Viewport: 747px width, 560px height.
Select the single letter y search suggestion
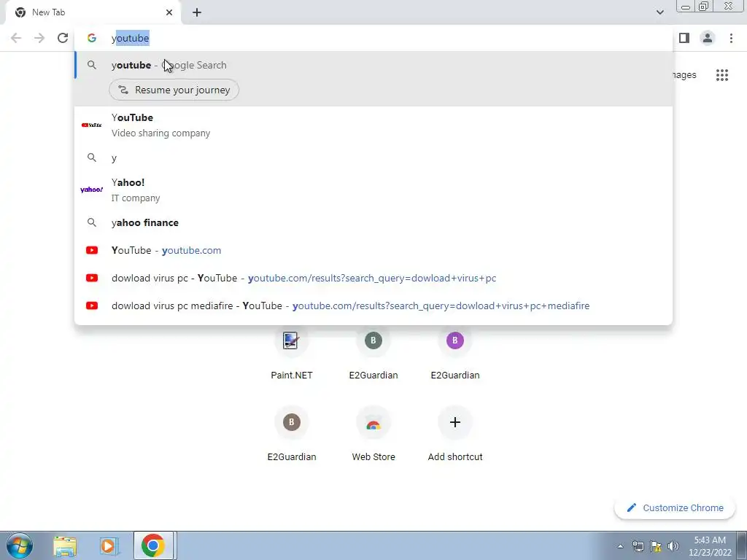(373, 157)
